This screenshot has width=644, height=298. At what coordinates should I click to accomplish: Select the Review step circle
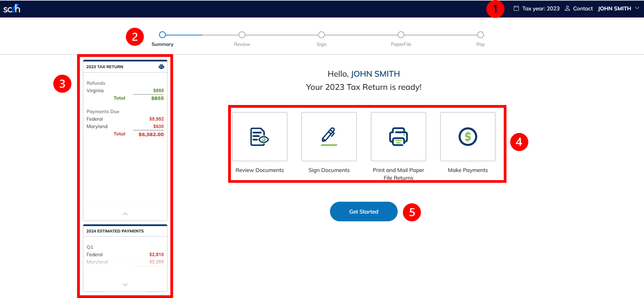(242, 35)
